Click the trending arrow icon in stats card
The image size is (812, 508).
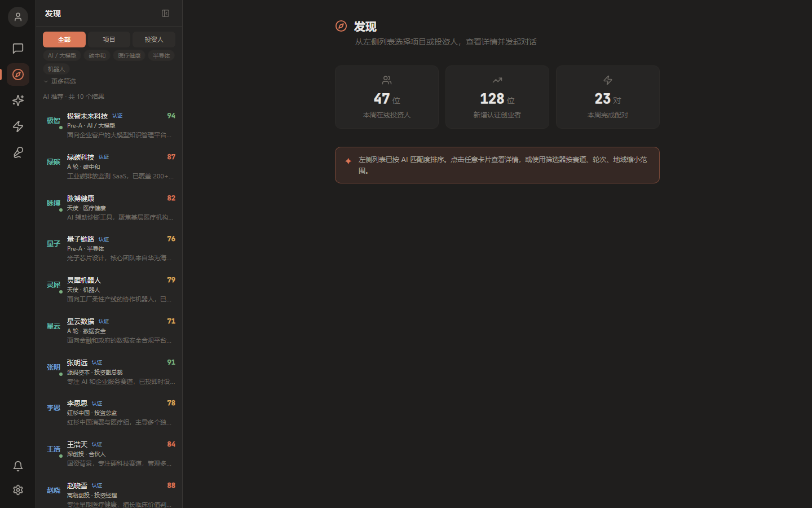tap(497, 80)
